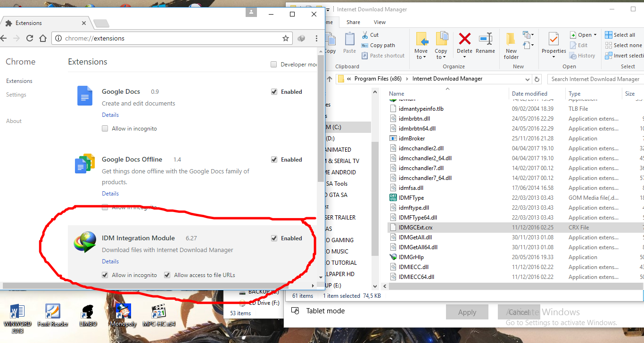The height and width of the screenshot is (343, 644).
Task: Click Search Internet Download Manager box
Action: [595, 79]
